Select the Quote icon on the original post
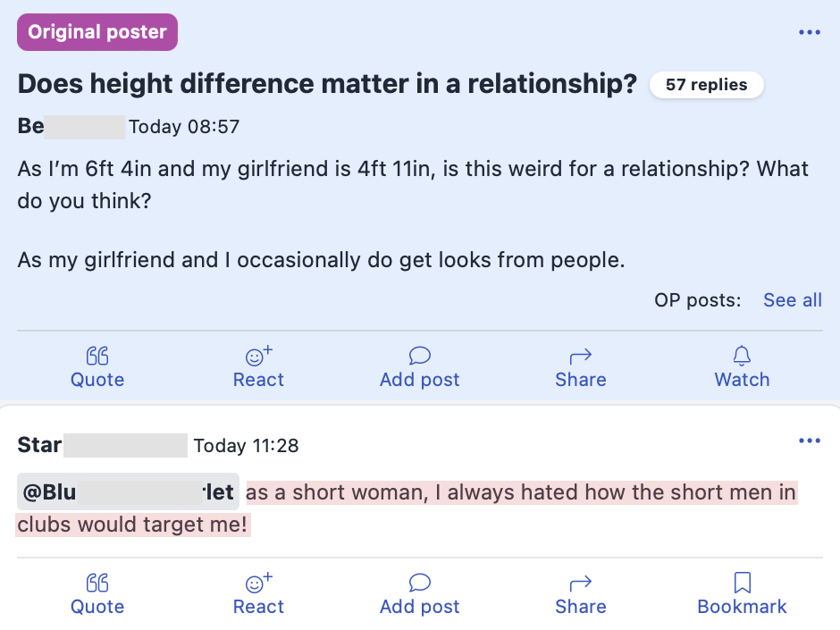Screen dimensions: 840x630 tap(97, 355)
